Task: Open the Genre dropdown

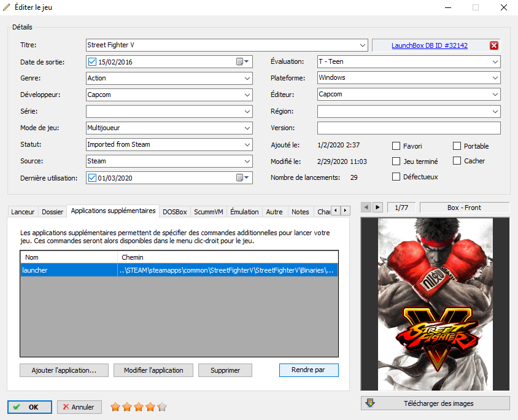Action: [x=247, y=79]
